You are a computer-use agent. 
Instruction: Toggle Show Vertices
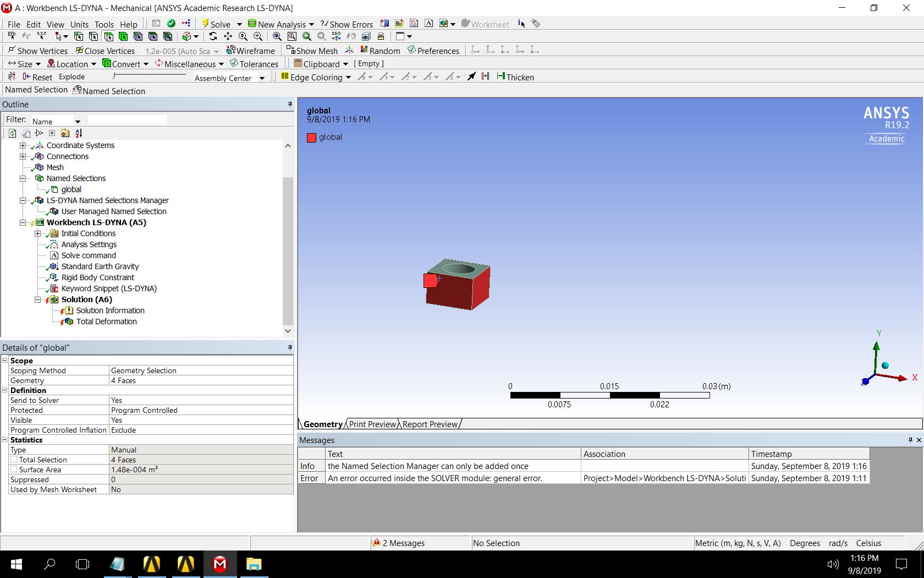(37, 51)
